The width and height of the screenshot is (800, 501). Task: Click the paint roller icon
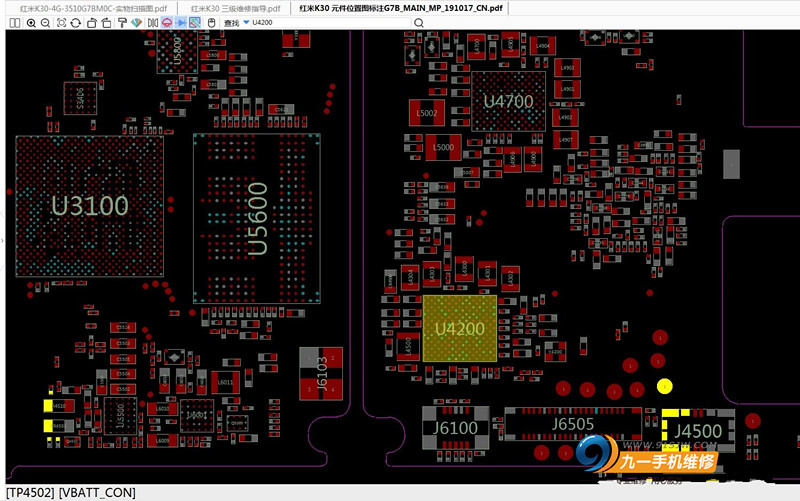pyautogui.click(x=122, y=23)
